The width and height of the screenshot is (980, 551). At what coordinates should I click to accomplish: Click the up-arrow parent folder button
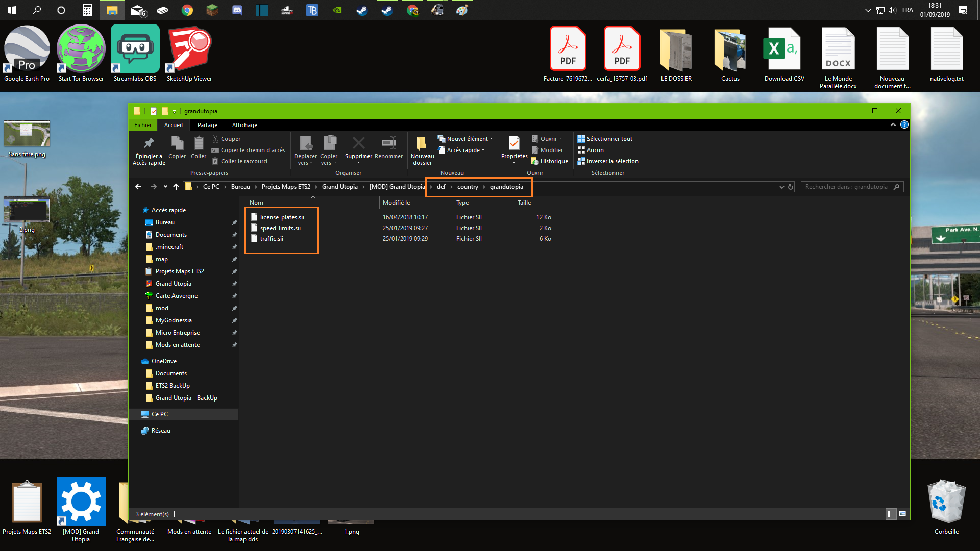176,187
